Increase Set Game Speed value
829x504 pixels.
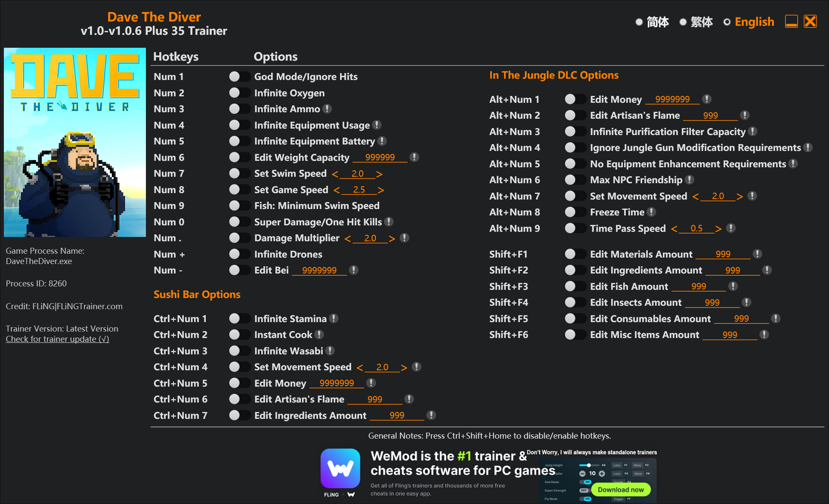pyautogui.click(x=381, y=190)
